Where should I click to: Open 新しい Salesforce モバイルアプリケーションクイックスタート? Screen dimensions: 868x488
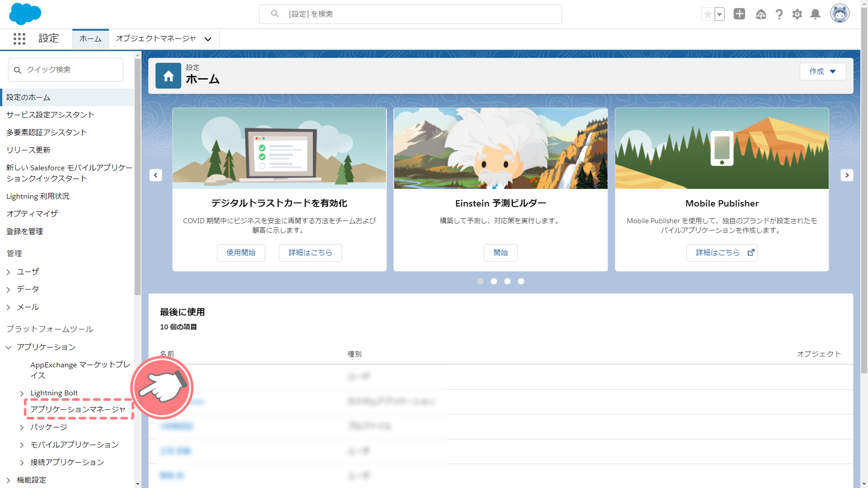[69, 173]
